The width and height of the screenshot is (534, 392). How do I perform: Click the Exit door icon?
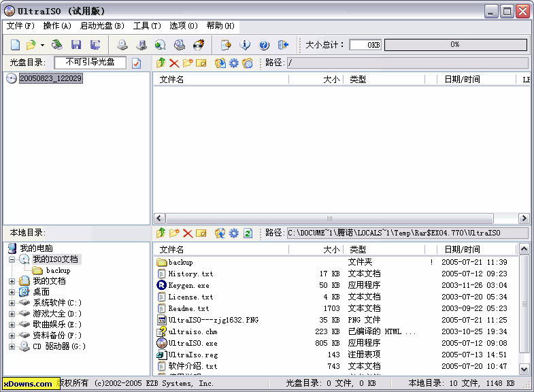pos(283,45)
